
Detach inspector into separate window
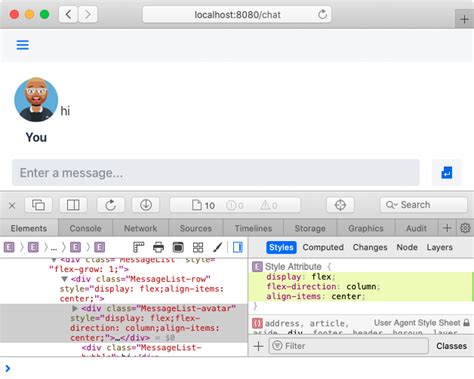[x=38, y=205]
